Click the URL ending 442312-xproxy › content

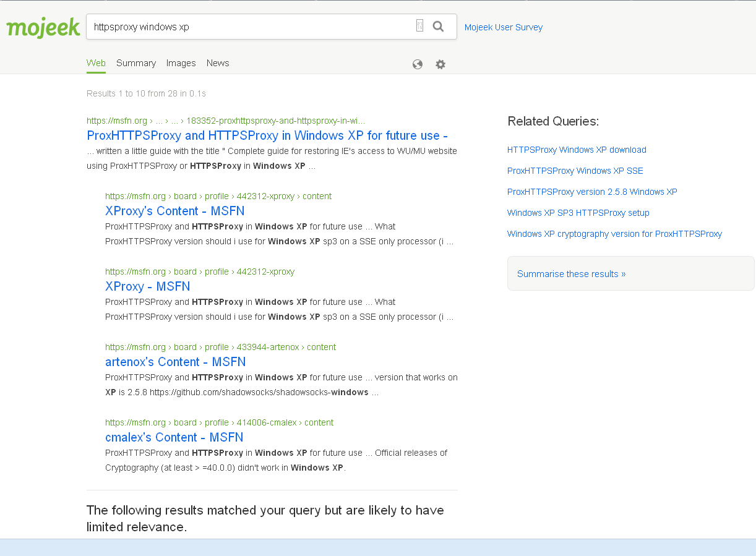tap(218, 196)
